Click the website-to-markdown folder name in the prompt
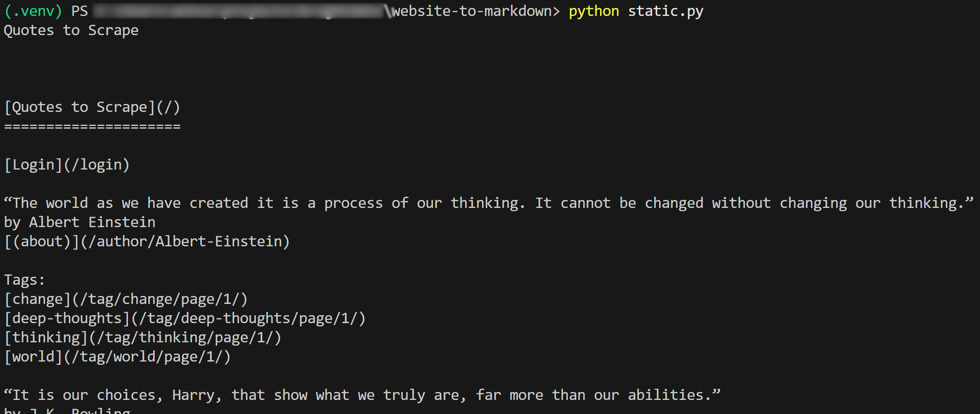Viewport: 980px width, 414px height. tap(472, 11)
